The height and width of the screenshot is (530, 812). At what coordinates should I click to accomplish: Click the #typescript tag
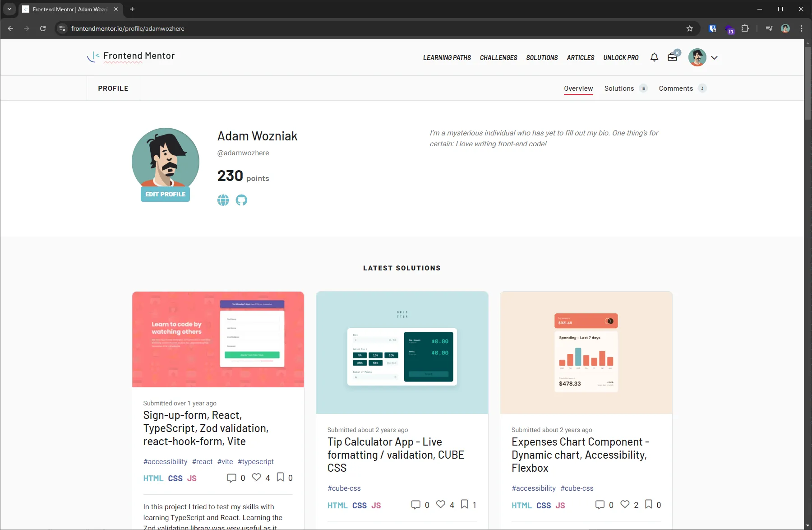pos(256,461)
